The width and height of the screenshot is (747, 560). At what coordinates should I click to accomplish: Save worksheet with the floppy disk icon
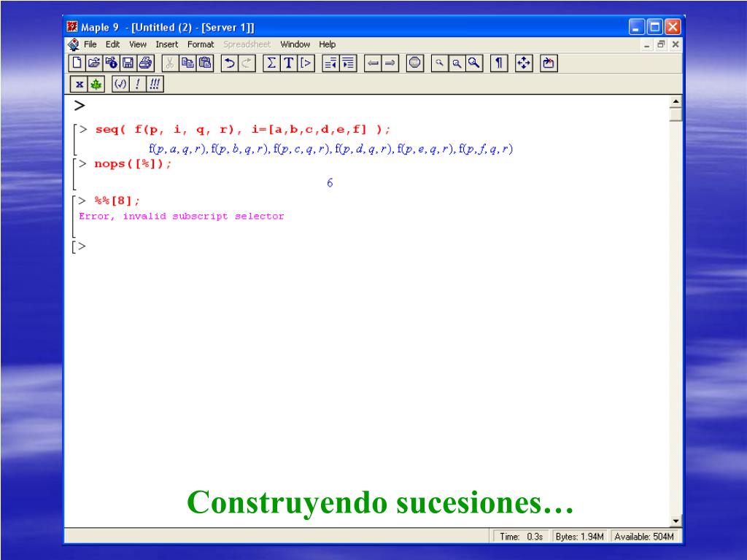coord(128,63)
